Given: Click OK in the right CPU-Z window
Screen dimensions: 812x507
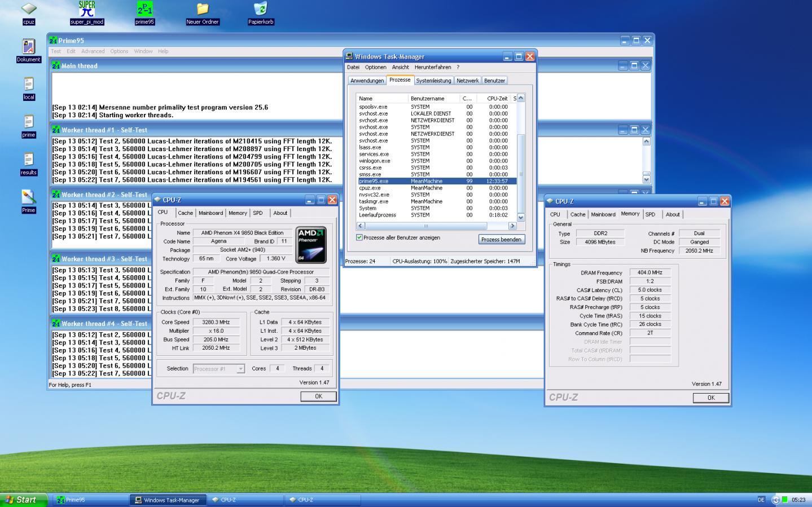Looking at the screenshot, I should click(711, 398).
